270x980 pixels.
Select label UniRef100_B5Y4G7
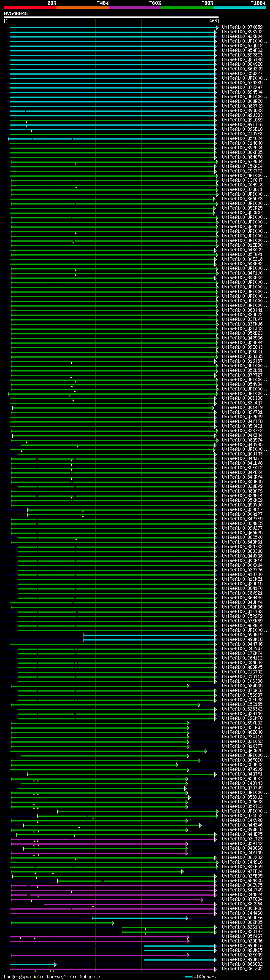[242, 937]
